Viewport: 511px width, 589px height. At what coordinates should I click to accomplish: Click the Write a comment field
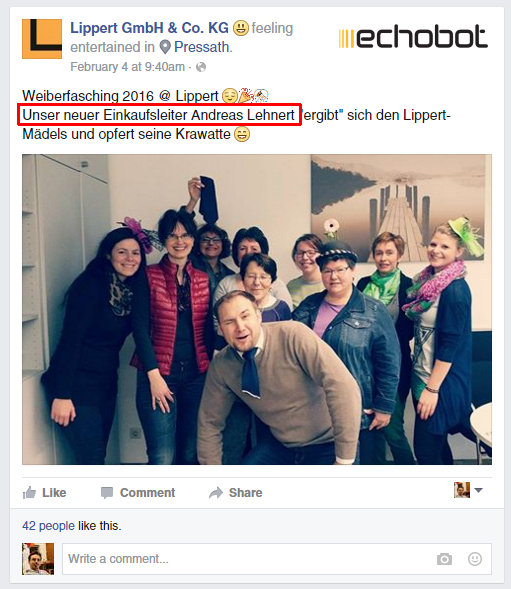pyautogui.click(x=277, y=559)
